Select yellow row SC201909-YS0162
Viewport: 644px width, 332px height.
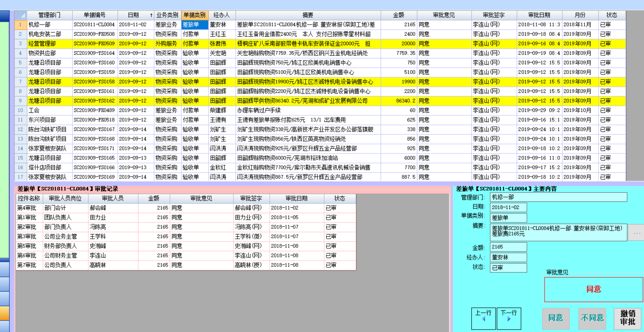coord(94,101)
